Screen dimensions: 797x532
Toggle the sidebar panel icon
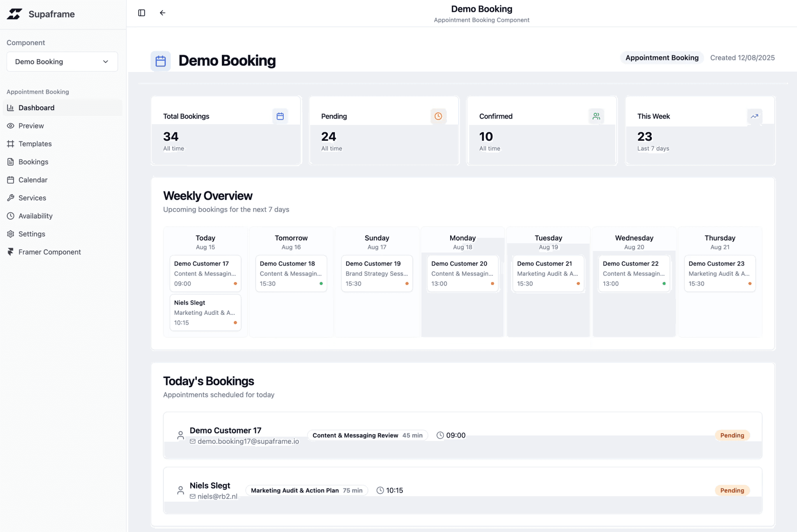coord(142,13)
